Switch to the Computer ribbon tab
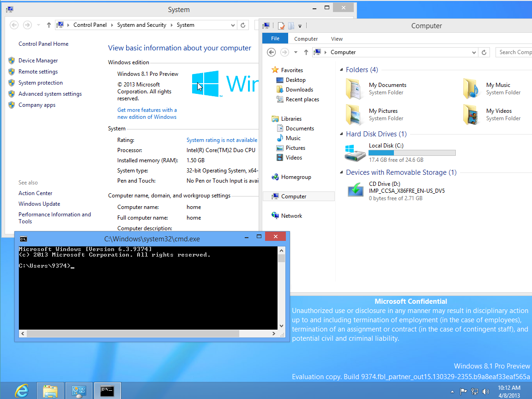The image size is (532, 399). tap(307, 38)
